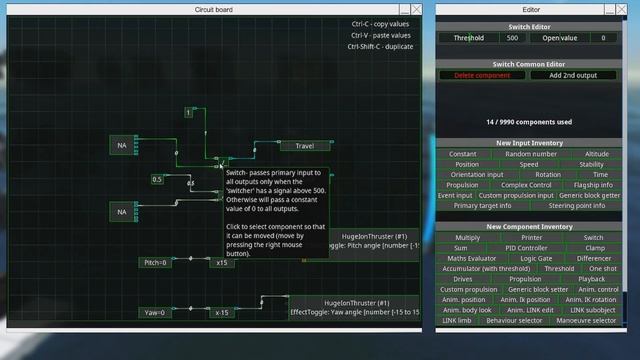Add a Custom propulsion input

(516, 196)
